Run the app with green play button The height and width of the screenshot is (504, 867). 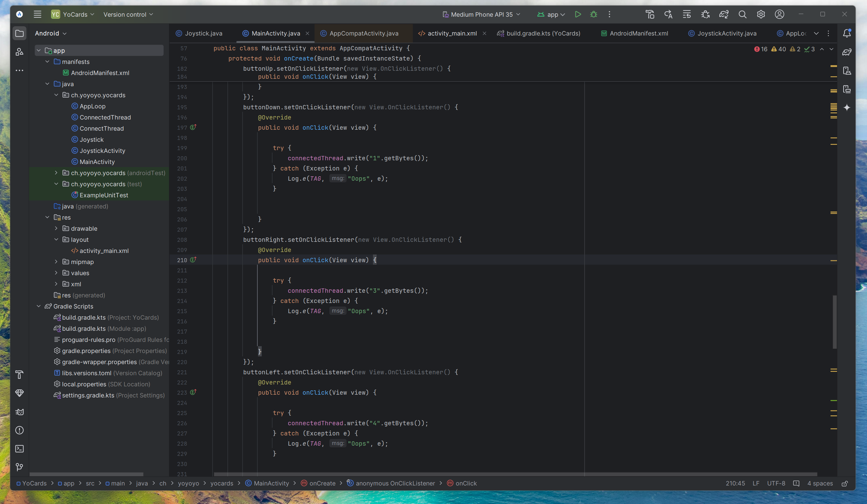pyautogui.click(x=578, y=15)
